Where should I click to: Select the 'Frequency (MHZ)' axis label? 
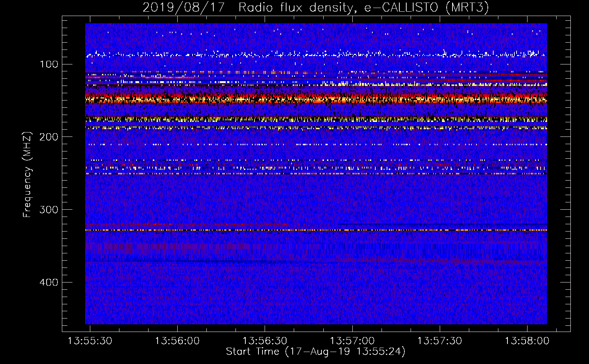click(x=27, y=175)
